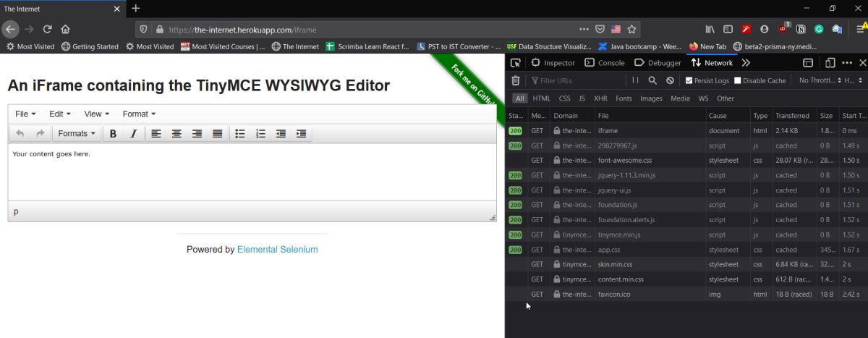Screen dimensions: 868x338
Task: Open the network search magnifier icon
Action: 652,80
